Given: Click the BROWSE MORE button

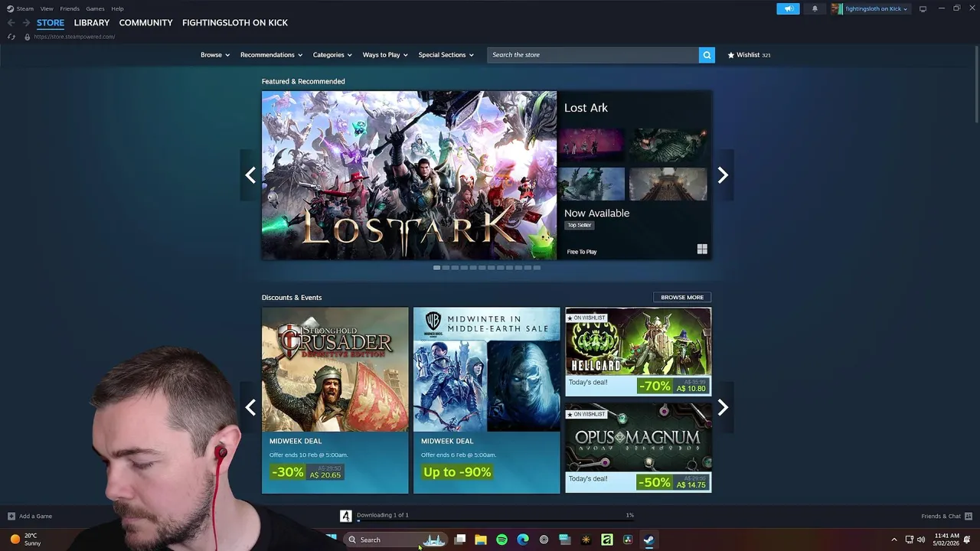Looking at the screenshot, I should pos(682,297).
